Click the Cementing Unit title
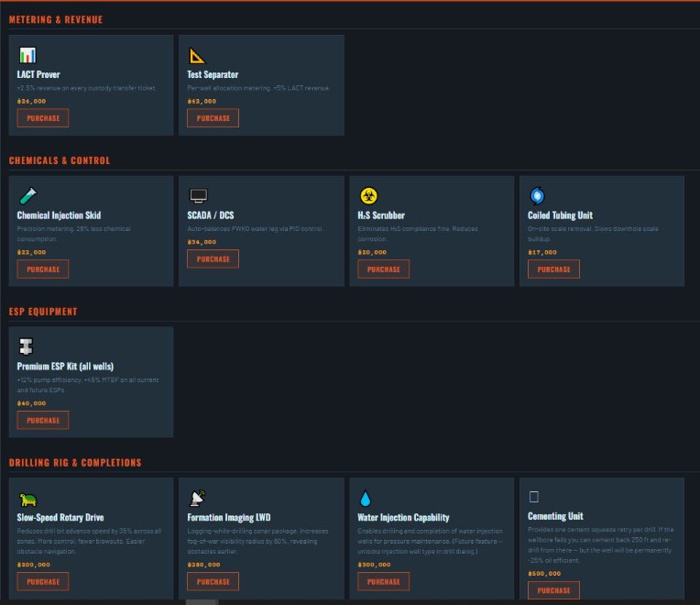The width and height of the screenshot is (700, 605). (555, 516)
